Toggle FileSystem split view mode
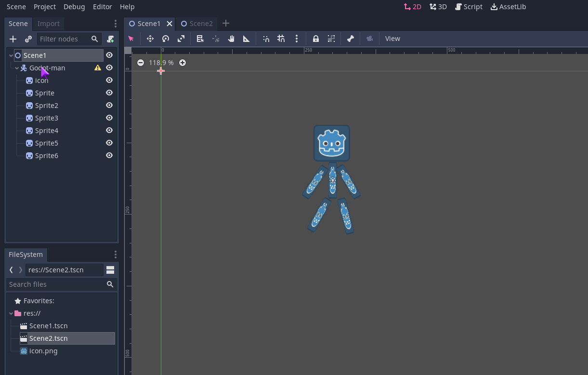The width and height of the screenshot is (588, 375). (x=110, y=270)
